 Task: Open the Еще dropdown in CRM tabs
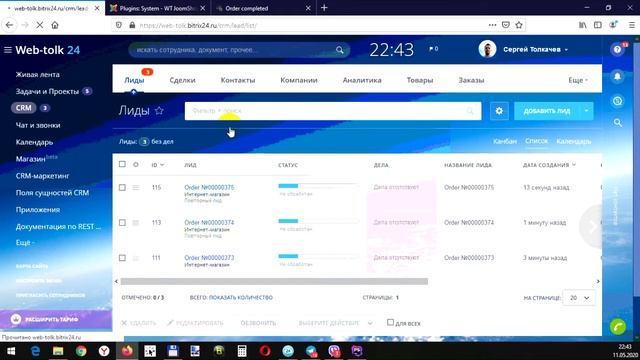coord(578,80)
